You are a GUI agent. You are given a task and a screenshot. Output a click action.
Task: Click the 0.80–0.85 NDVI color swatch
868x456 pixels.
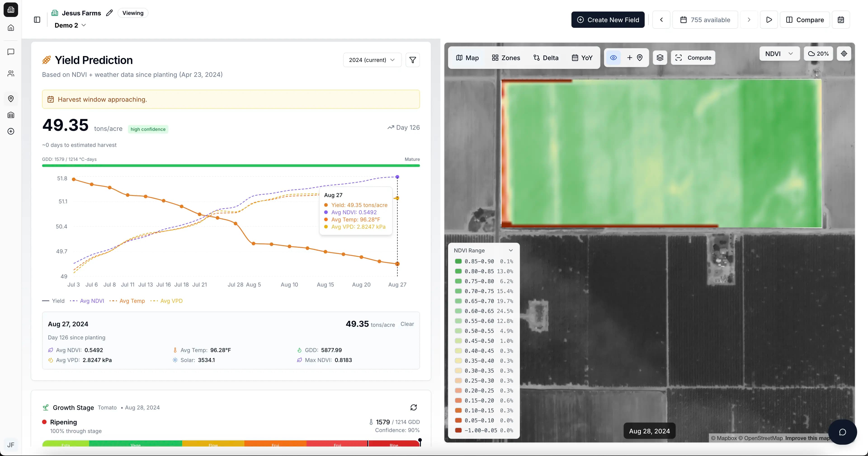[x=458, y=271]
